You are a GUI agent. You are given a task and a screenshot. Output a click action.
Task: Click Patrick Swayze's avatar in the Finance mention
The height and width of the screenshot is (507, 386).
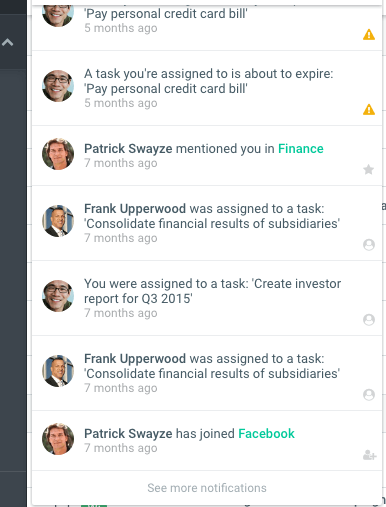(x=58, y=154)
